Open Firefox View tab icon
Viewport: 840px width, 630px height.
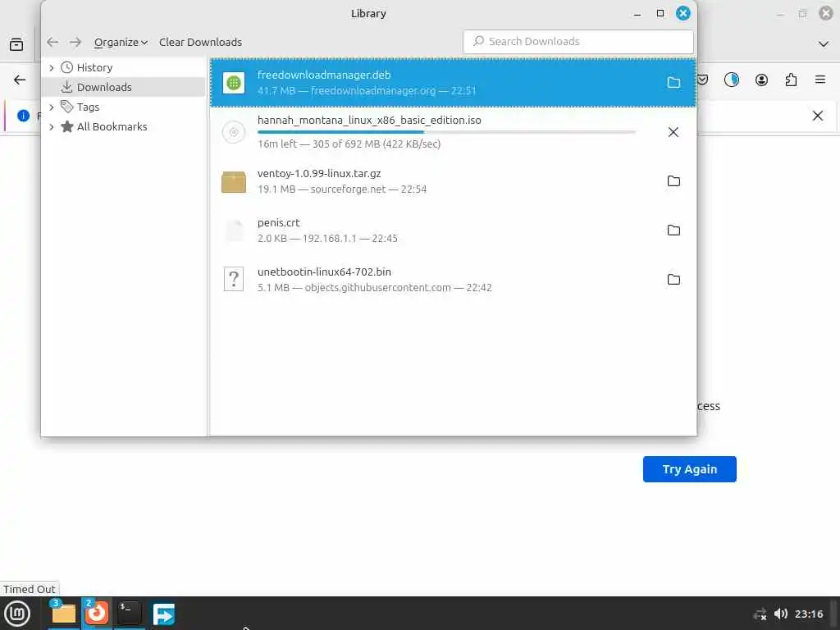click(16, 44)
